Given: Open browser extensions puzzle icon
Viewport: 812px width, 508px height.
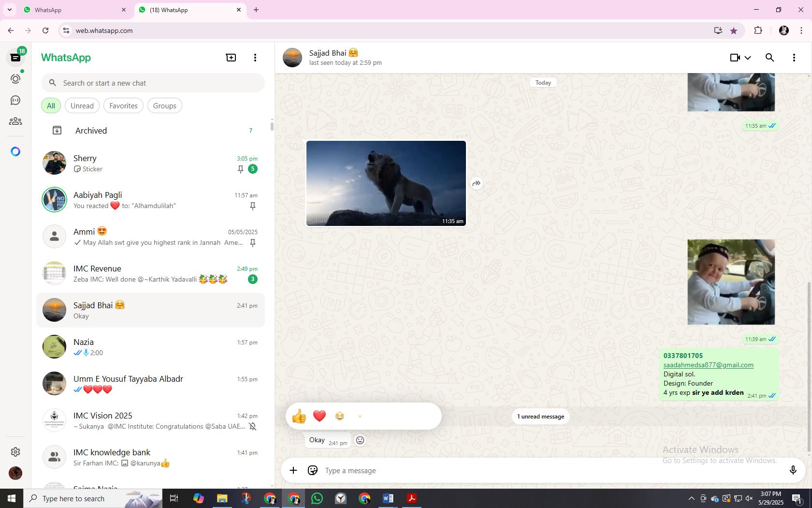Looking at the screenshot, I should pyautogui.click(x=758, y=30).
